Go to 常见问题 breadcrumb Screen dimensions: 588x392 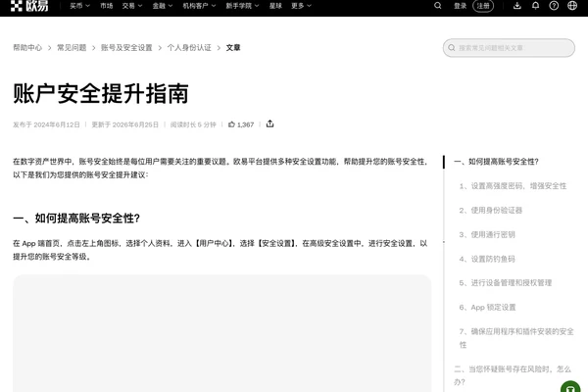point(72,48)
